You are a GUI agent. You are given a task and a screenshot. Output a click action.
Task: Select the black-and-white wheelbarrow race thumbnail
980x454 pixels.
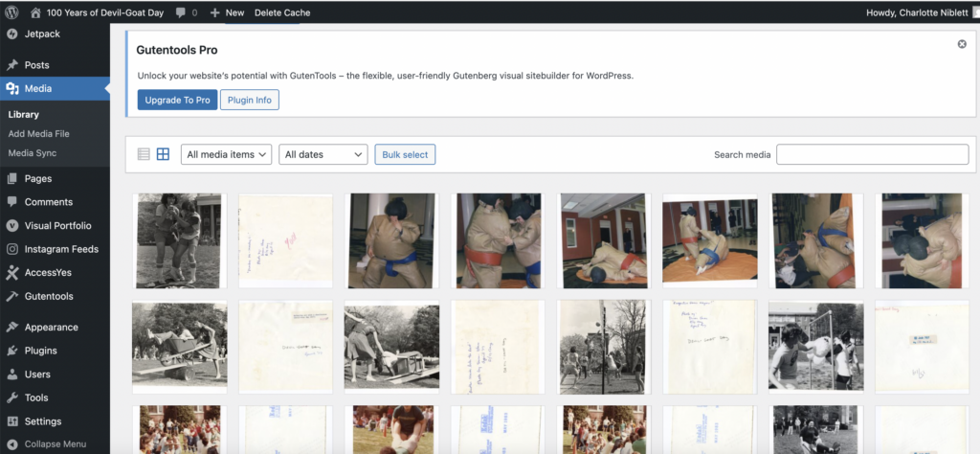click(179, 347)
